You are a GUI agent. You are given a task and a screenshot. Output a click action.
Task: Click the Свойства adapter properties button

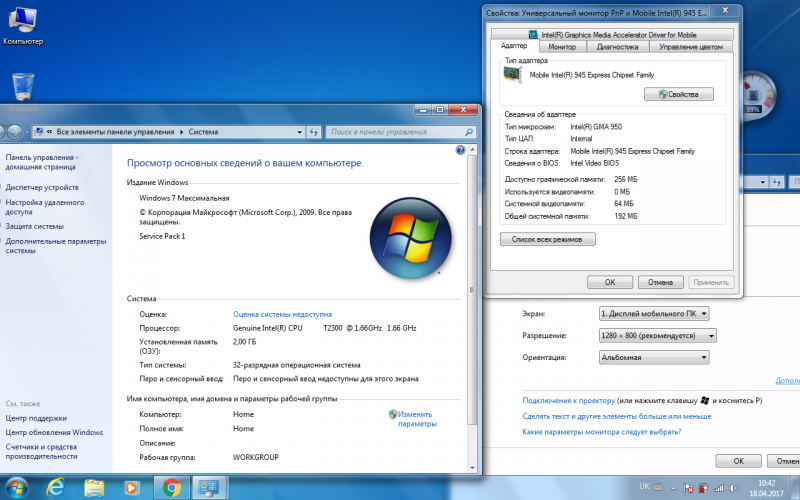tap(678, 94)
